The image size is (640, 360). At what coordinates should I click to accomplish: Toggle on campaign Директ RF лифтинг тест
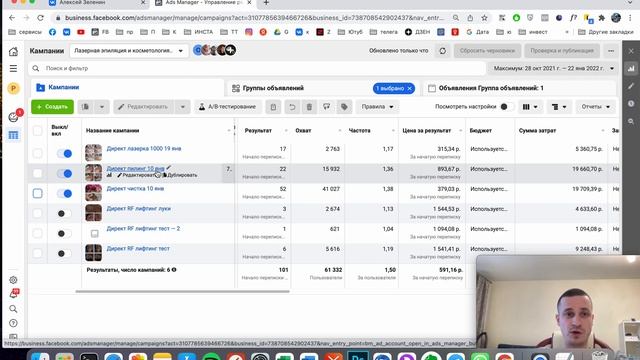(x=64, y=253)
